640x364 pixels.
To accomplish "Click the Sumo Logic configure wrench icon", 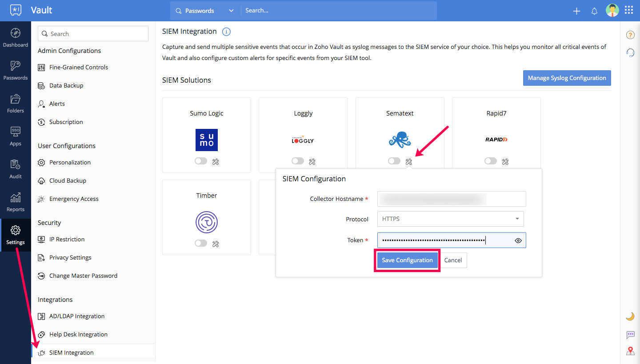I will 216,161.
